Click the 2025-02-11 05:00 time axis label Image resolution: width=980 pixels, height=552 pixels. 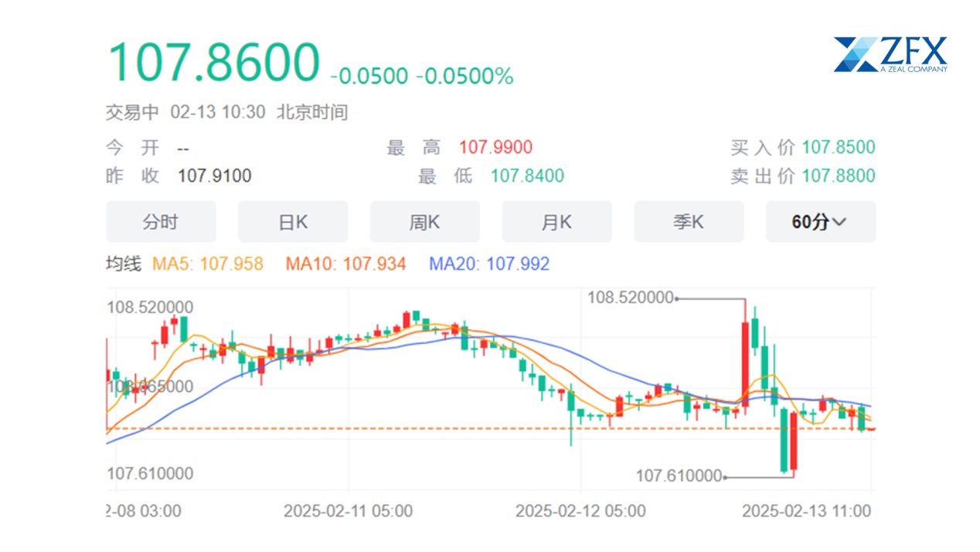pyautogui.click(x=348, y=511)
